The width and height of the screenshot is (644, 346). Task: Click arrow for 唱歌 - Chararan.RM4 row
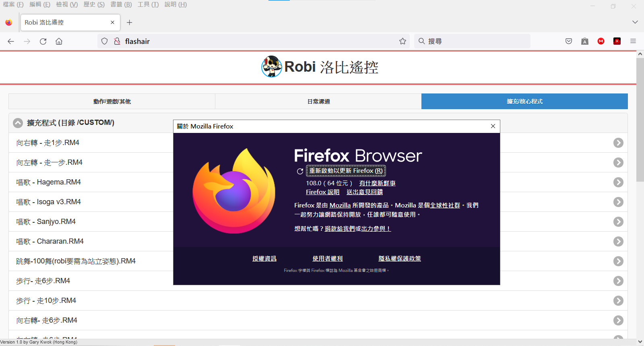point(618,241)
